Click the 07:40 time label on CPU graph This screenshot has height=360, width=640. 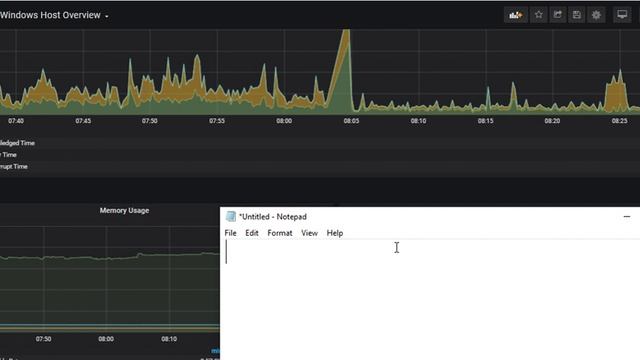click(x=16, y=121)
